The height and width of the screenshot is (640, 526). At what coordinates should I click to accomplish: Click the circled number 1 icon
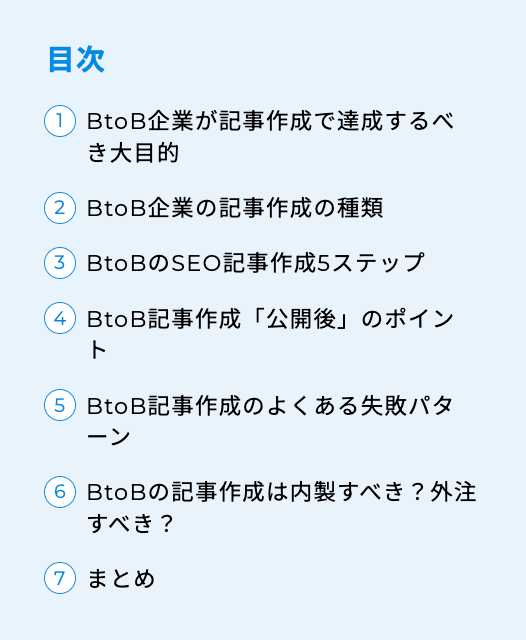(60, 121)
